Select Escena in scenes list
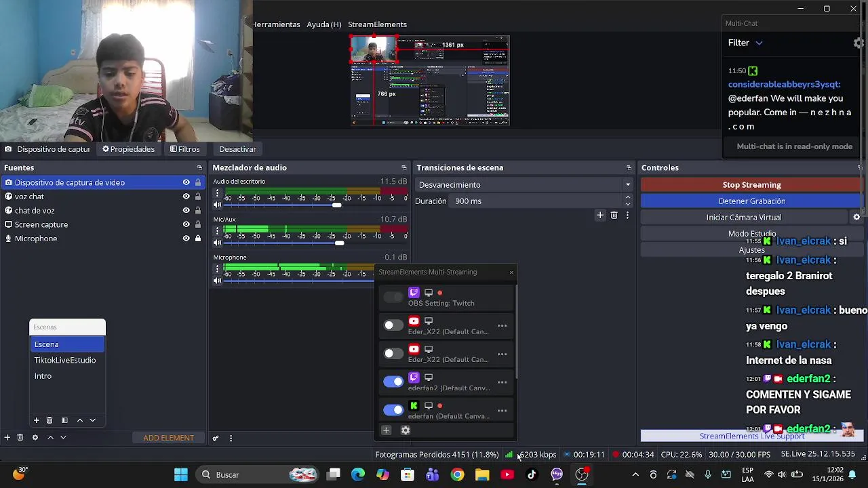This screenshot has width=868, height=488. 67,344
